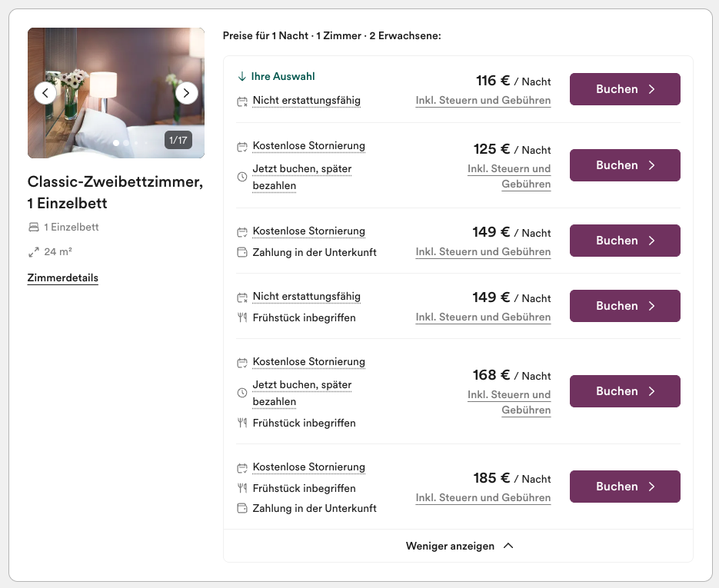
Task: Show the previous room photo
Action: pyautogui.click(x=45, y=93)
